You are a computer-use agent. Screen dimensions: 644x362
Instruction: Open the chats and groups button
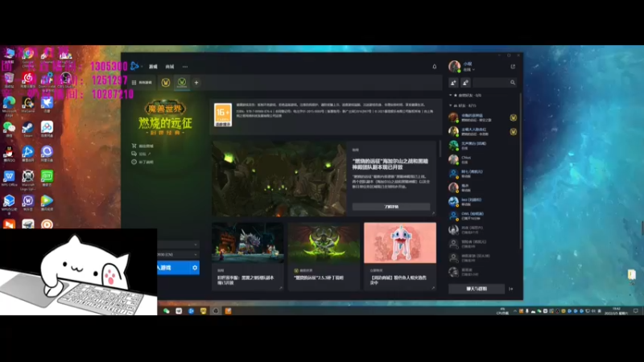pyautogui.click(x=477, y=289)
